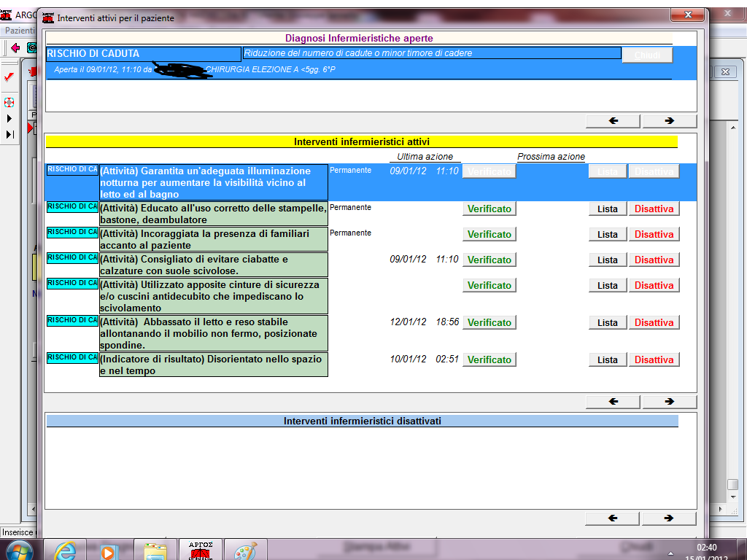The image size is (747, 560).
Task: Click the lifebuoy help icon in left sidebar
Action: [9, 102]
